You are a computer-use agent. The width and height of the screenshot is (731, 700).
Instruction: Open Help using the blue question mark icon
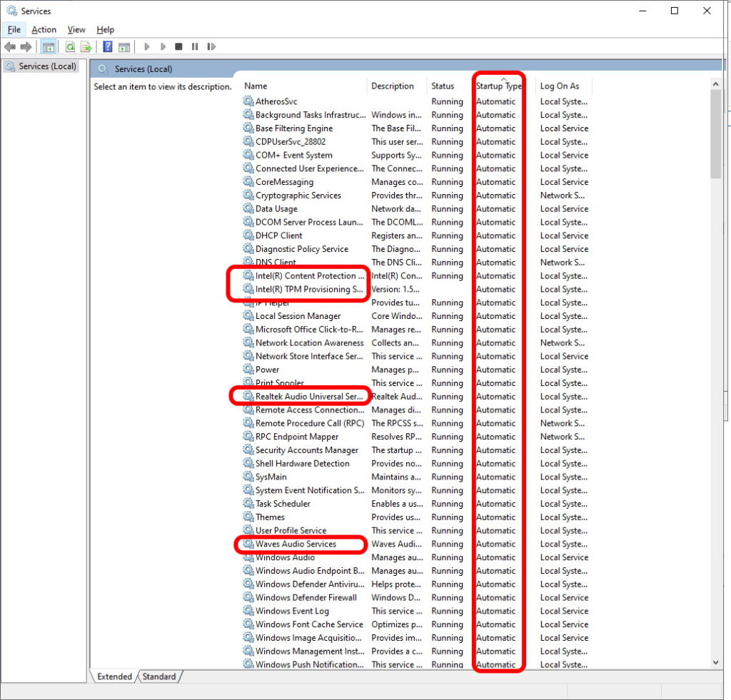(108, 46)
